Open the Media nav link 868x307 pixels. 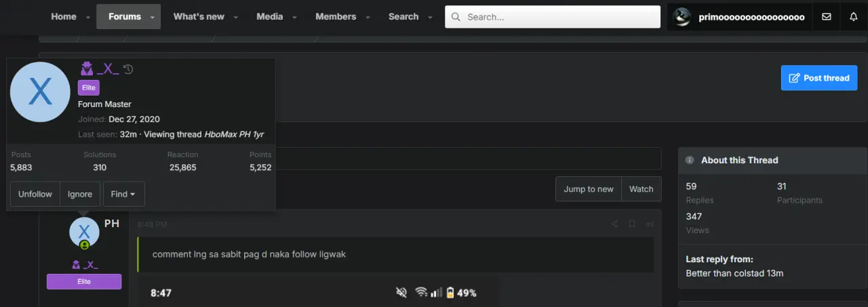click(x=270, y=16)
